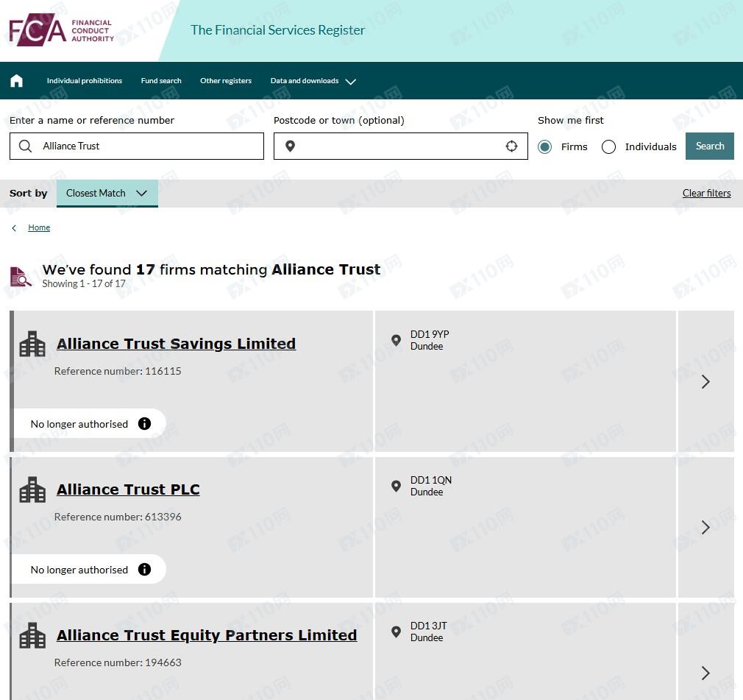Click location pin beside DD1 1QN Dundee
This screenshot has height=700, width=743.
tap(396, 486)
